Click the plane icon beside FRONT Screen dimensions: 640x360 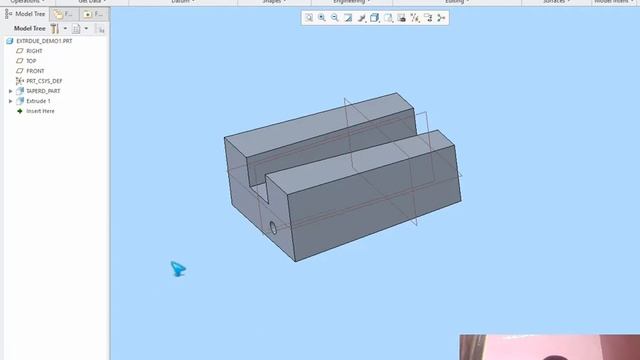pos(20,71)
